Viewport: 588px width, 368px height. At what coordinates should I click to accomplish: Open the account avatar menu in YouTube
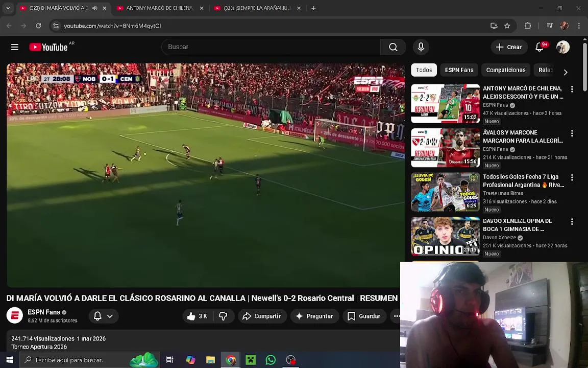click(x=563, y=47)
